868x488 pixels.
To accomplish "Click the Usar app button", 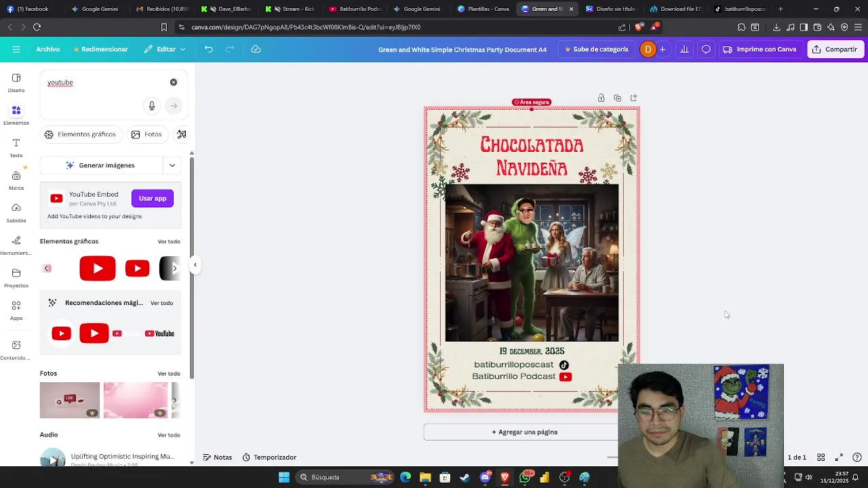I will [153, 199].
